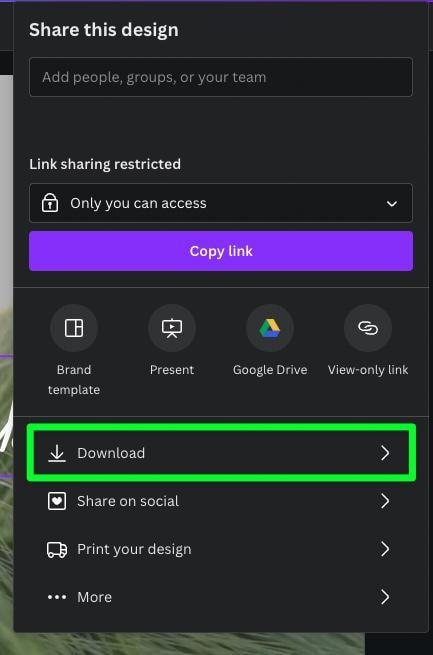Viewport: 433px width, 655px height.
Task: Click the Brand template icon
Action: 74,328
